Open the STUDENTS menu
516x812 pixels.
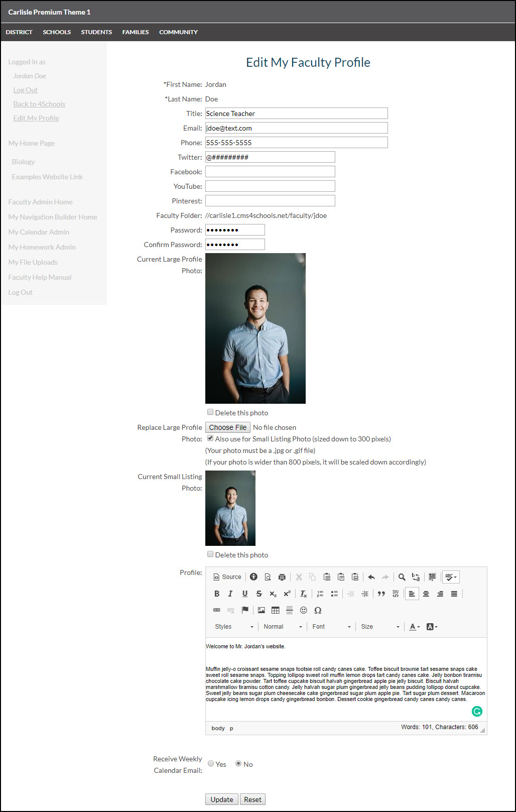click(x=96, y=32)
